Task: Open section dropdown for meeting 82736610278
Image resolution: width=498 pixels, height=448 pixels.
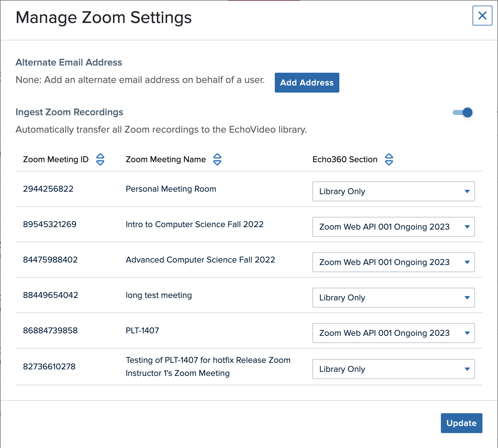Action: [x=393, y=369]
